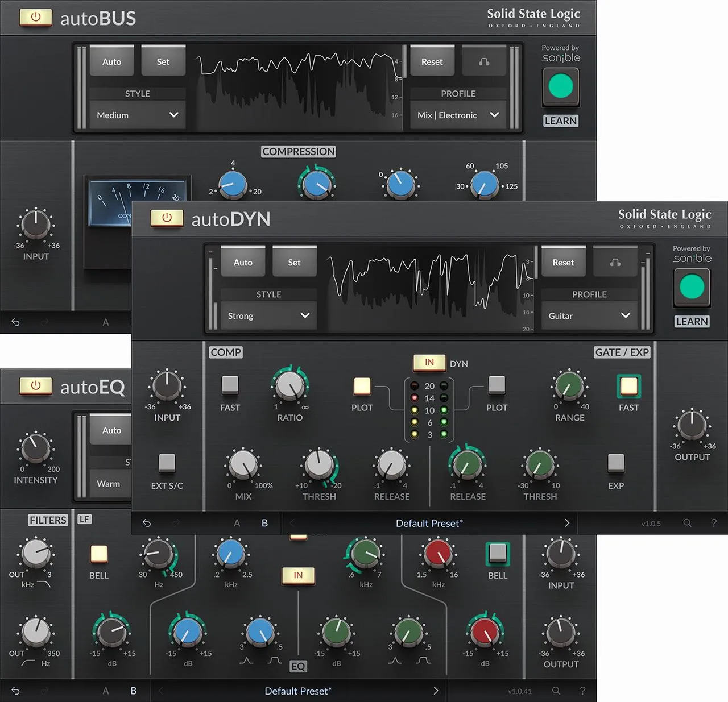This screenshot has width=728, height=702.
Task: Open the Medium style dropdown in autoBUS
Action: coord(138,115)
